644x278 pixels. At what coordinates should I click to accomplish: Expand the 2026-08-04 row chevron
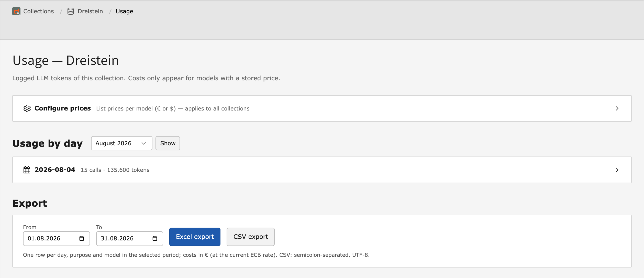click(617, 170)
